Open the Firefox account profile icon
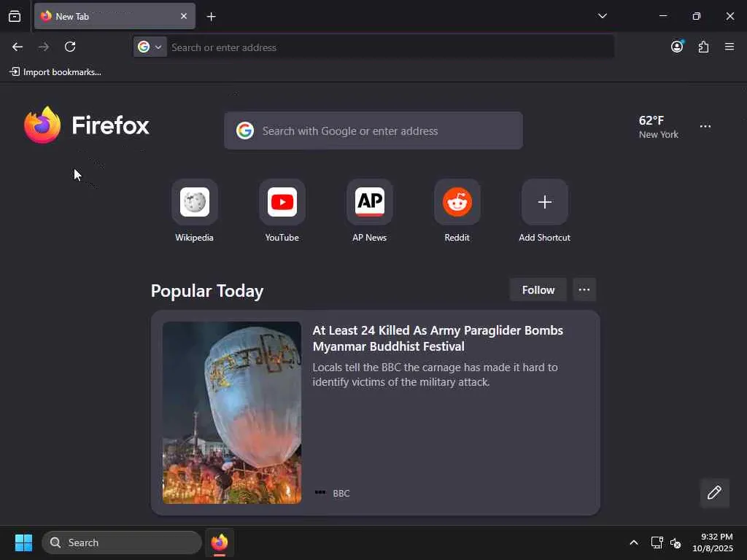Screen dimensions: 747x560 click(677, 46)
